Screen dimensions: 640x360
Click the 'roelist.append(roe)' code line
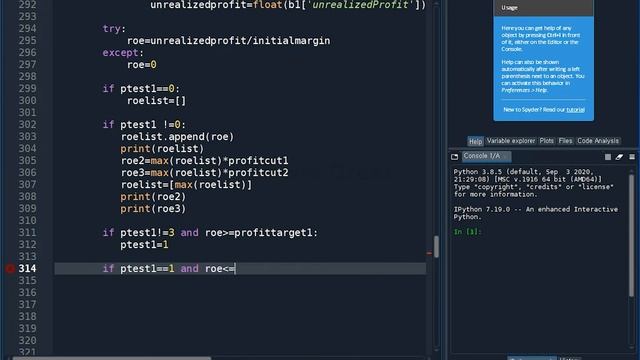click(x=177, y=137)
